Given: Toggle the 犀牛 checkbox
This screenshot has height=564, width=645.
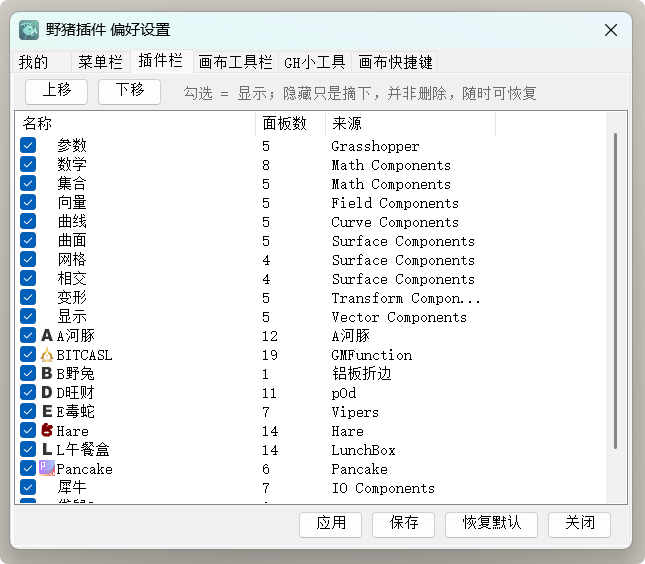Looking at the screenshot, I should 28,487.
